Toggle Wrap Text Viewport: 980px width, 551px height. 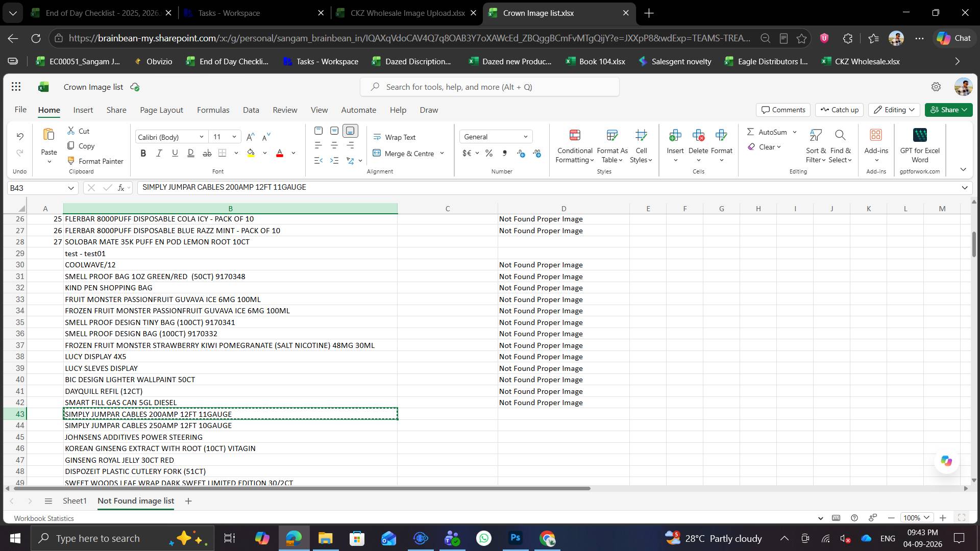point(395,137)
